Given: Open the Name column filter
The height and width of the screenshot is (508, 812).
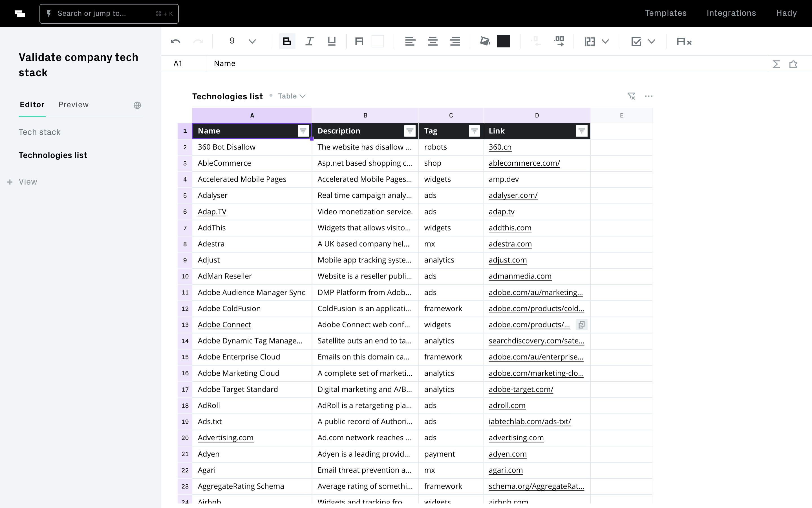Looking at the screenshot, I should pos(303,131).
